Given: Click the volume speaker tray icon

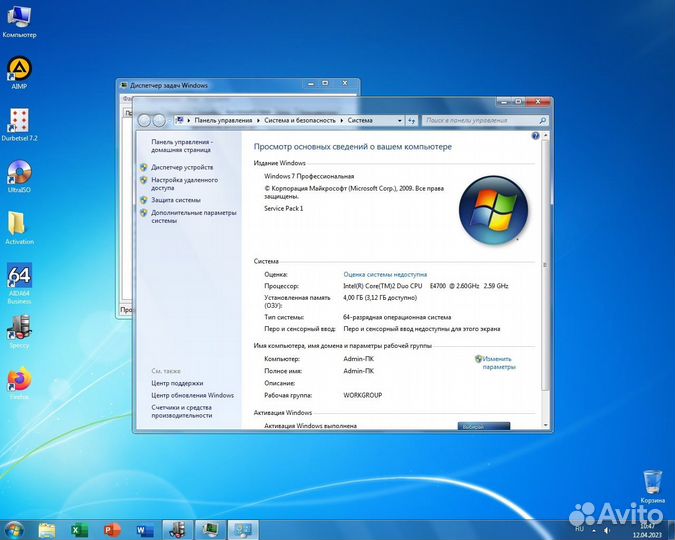Looking at the screenshot, I should point(607,530).
